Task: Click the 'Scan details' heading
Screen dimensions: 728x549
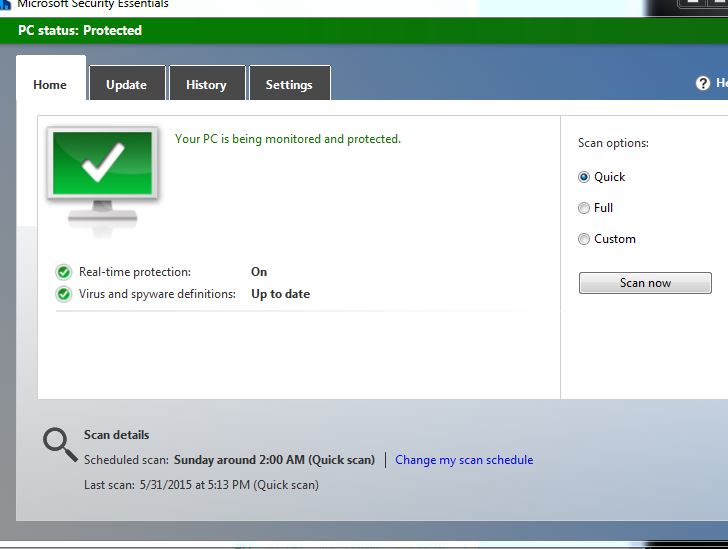Action: tap(117, 435)
